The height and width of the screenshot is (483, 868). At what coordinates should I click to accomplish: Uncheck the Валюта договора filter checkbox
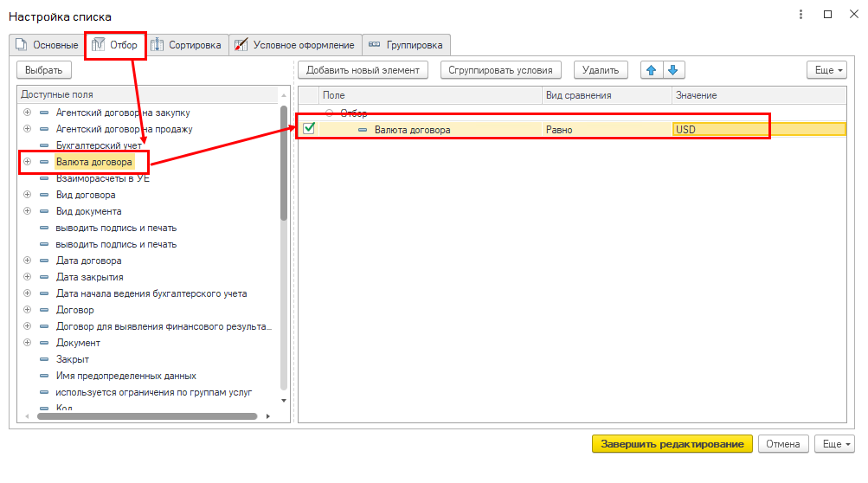(309, 128)
